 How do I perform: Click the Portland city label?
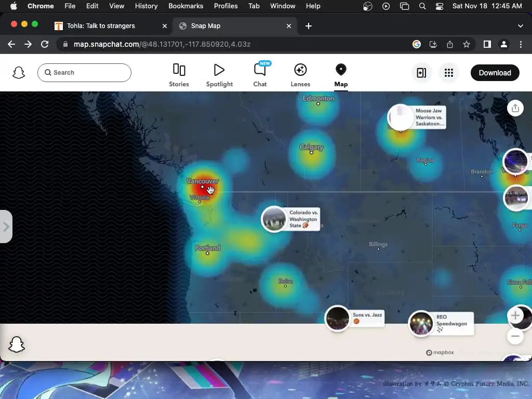208,248
